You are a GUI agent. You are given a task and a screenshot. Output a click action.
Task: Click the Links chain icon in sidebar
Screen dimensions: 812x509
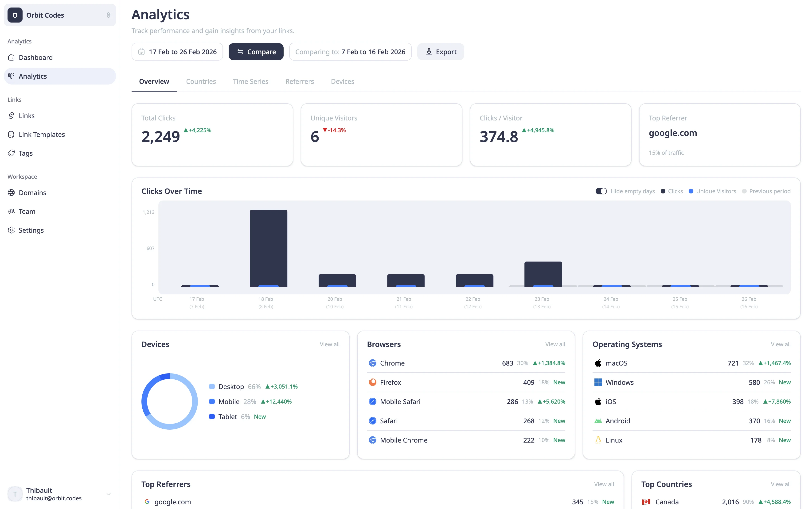coord(12,116)
